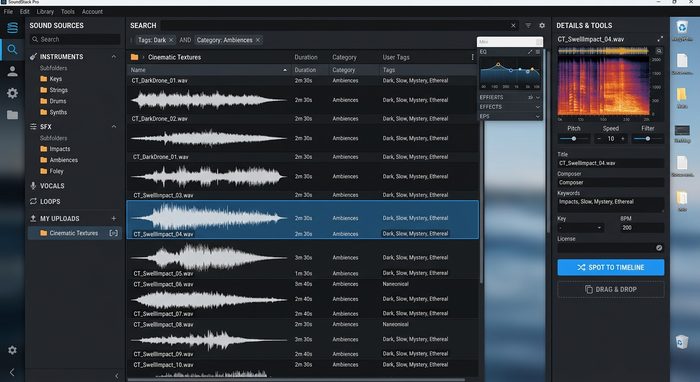Screen dimensions: 700x382
Task: Adjust the Filter slider
Action: coord(648,139)
